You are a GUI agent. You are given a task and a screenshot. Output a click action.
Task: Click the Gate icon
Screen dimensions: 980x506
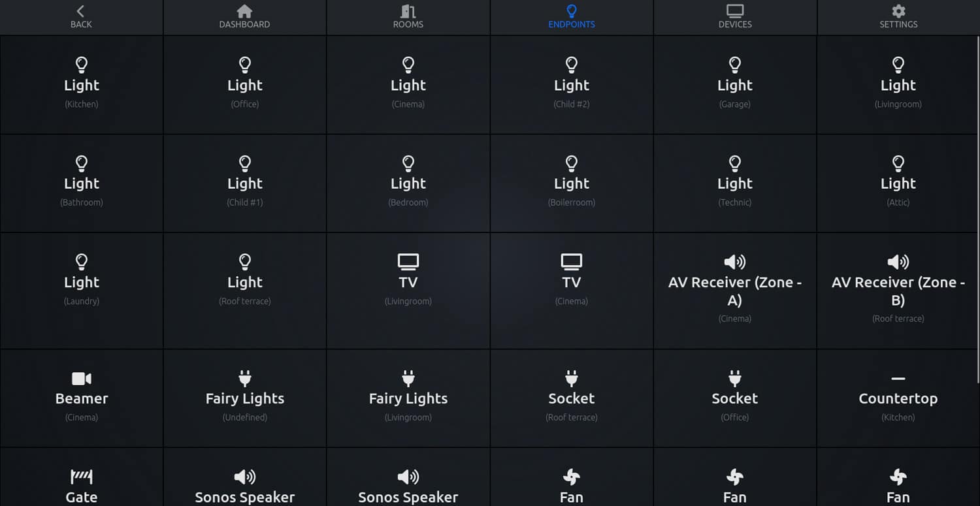click(x=82, y=477)
